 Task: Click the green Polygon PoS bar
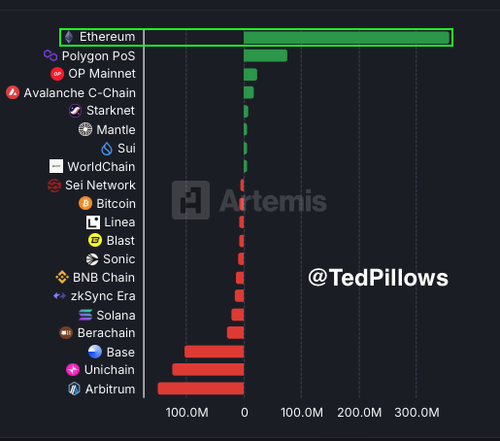click(x=265, y=56)
